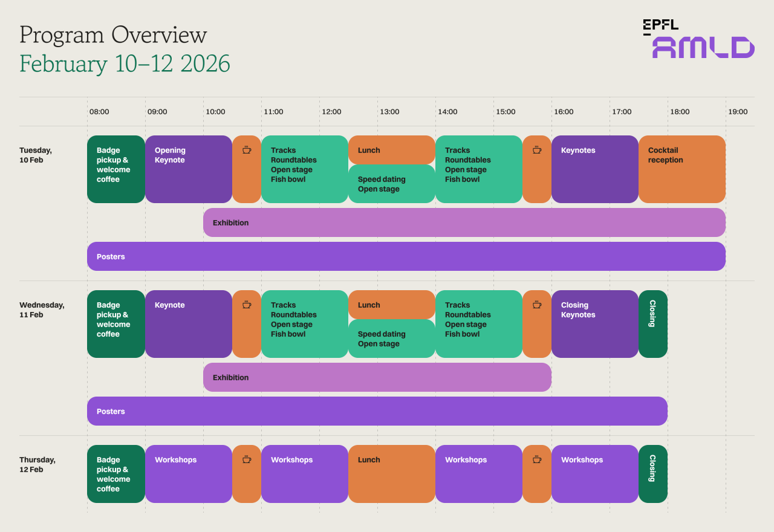Click the EPFL AMLD logo
Image resolution: width=774 pixels, height=532 pixels.
pos(698,39)
